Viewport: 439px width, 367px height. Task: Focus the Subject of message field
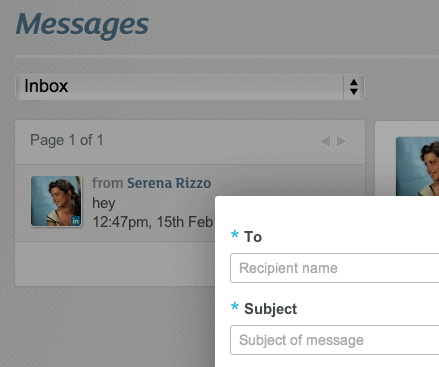coord(334,340)
